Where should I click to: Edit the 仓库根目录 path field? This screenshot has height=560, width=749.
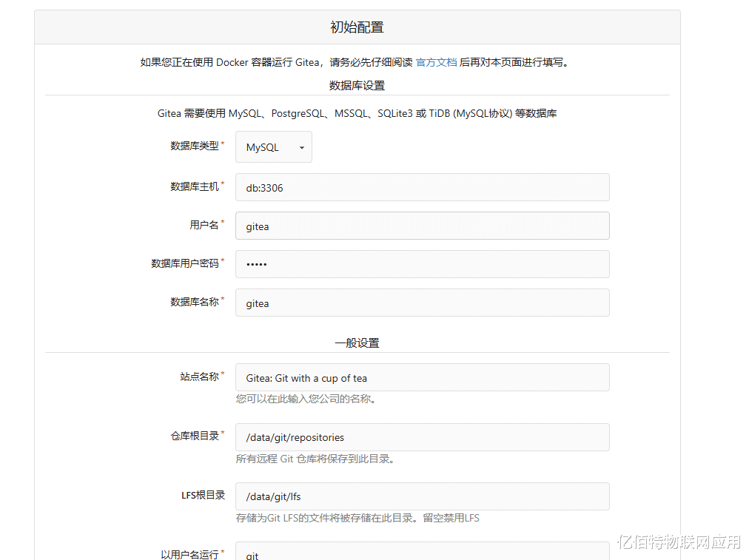(x=423, y=437)
